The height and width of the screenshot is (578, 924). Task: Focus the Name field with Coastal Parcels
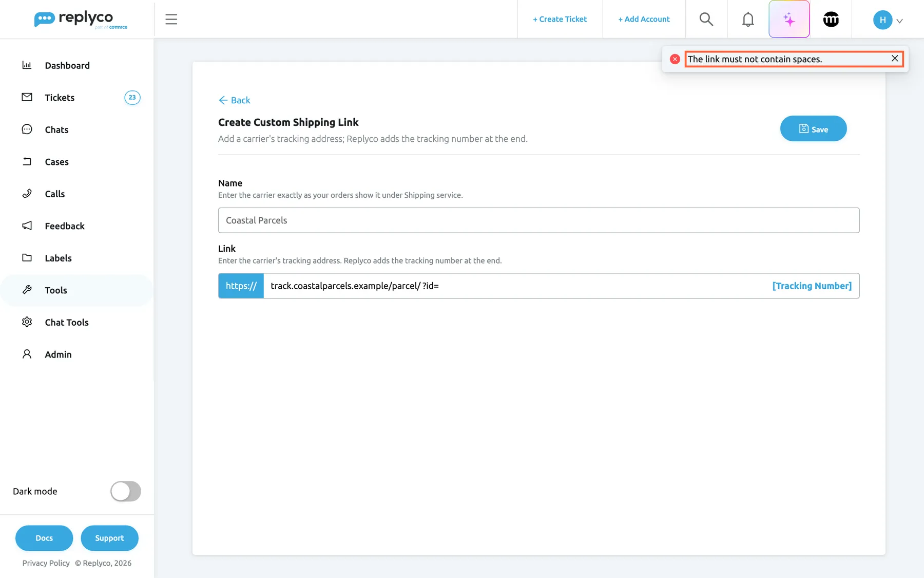pyautogui.click(x=538, y=220)
